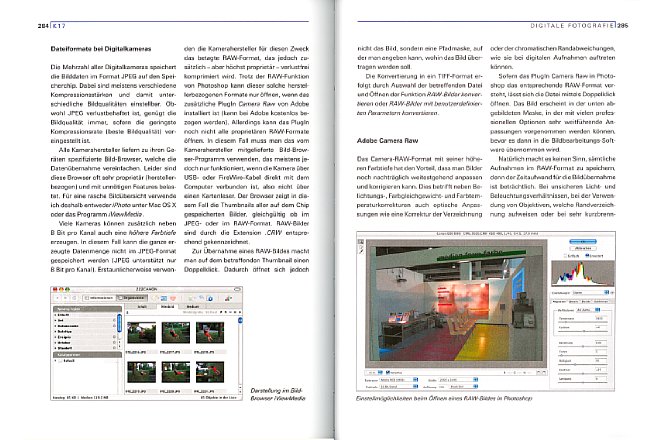Open the Einstellungen dropdown in Camera Raw
The height and width of the screenshot is (440, 668).
[x=590, y=293]
